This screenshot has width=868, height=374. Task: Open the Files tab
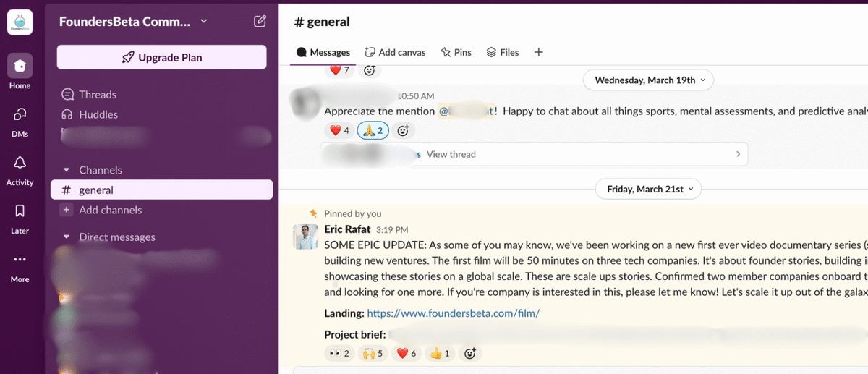tap(503, 52)
